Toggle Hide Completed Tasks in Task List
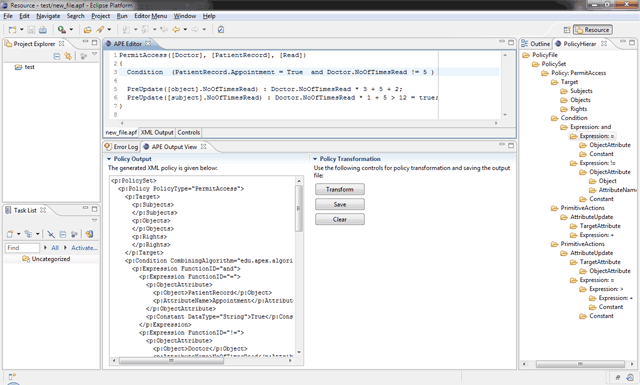The height and width of the screenshot is (385, 640). coord(51,234)
